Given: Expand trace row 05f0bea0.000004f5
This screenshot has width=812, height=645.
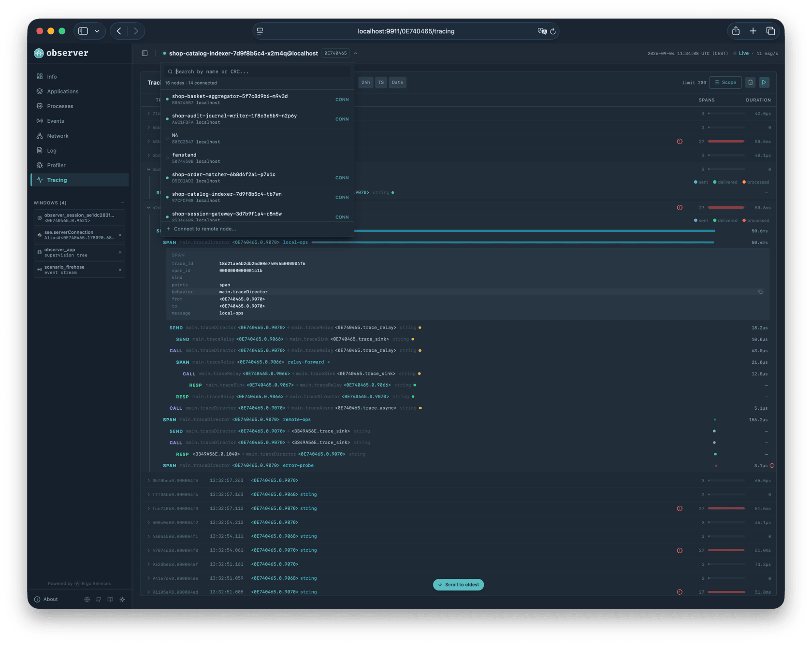Looking at the screenshot, I should click(148, 480).
